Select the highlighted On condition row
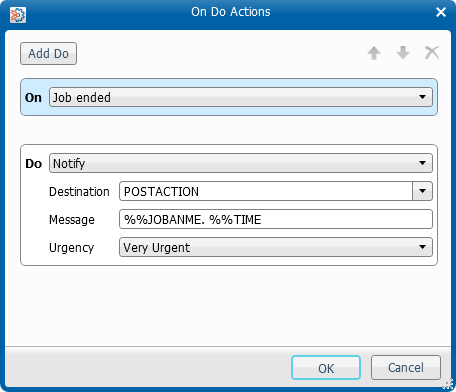Screen dimensions: 456x392 (x=229, y=97)
